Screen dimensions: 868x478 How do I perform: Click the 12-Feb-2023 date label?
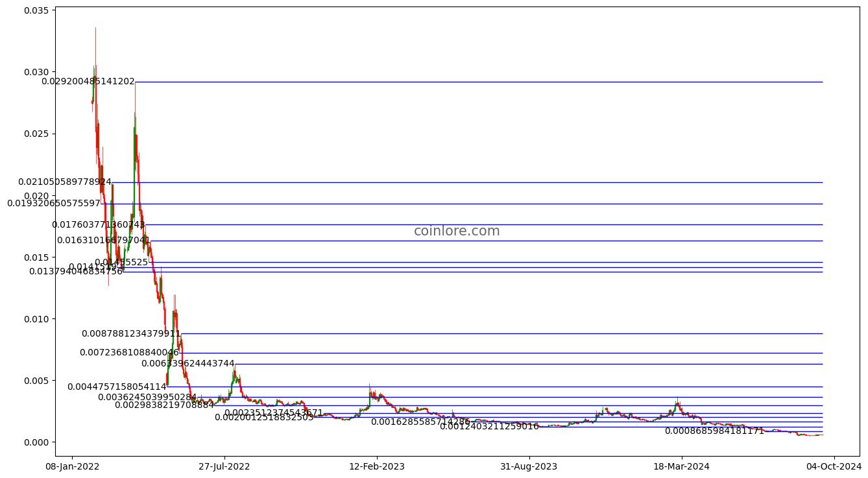pyautogui.click(x=377, y=466)
